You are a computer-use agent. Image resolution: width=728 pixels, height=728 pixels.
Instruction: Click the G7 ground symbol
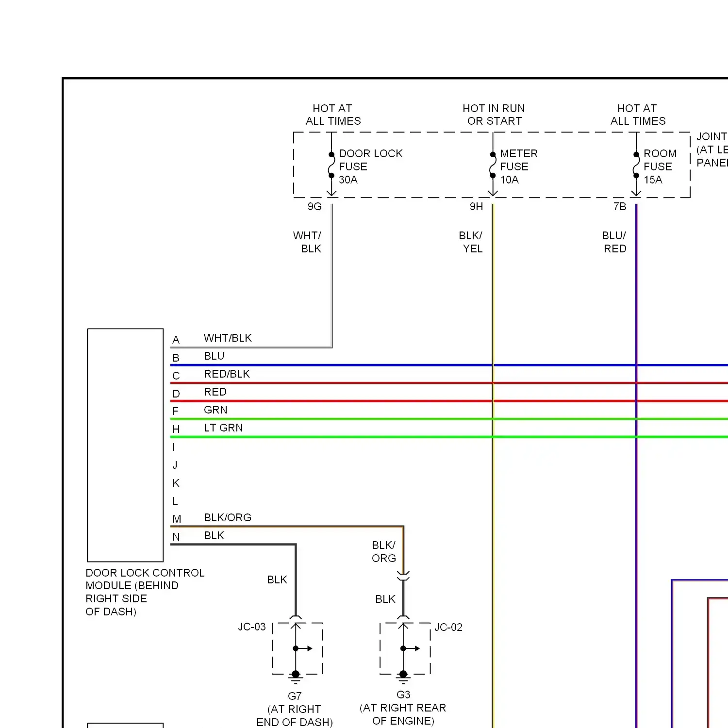pyautogui.click(x=296, y=678)
